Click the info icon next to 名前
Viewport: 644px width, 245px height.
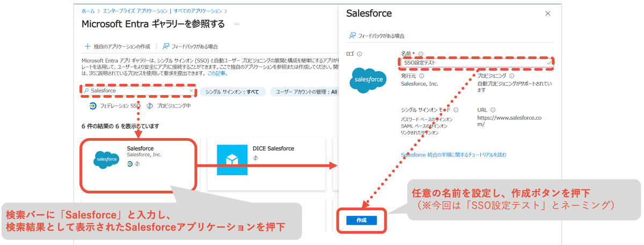click(421, 54)
